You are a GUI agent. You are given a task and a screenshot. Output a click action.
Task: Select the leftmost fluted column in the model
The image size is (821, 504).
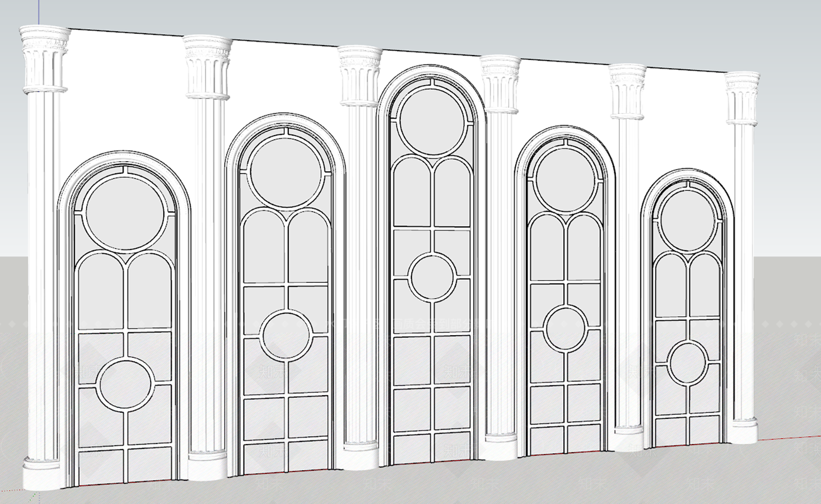[44, 257]
